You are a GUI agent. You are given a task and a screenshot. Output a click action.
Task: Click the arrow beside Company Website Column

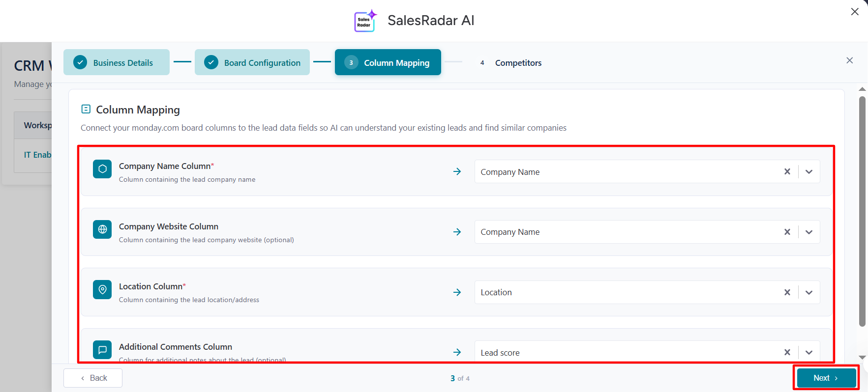click(457, 232)
